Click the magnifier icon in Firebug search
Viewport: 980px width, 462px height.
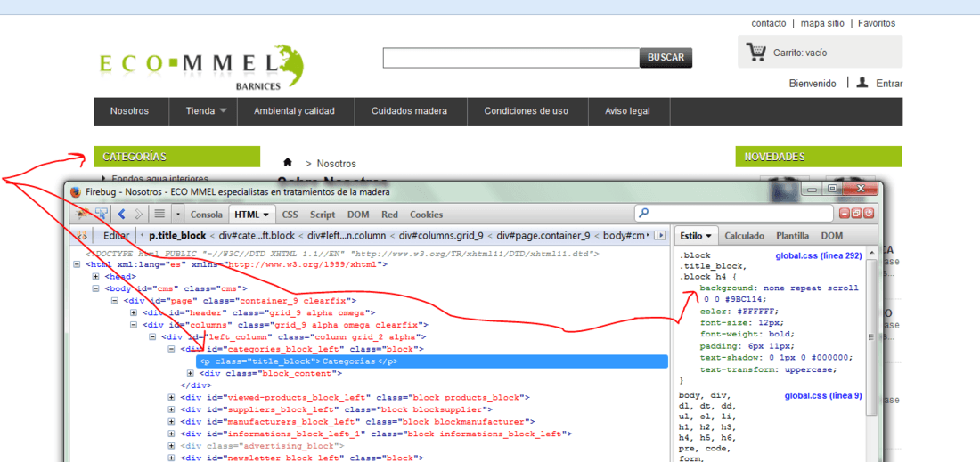pos(644,214)
